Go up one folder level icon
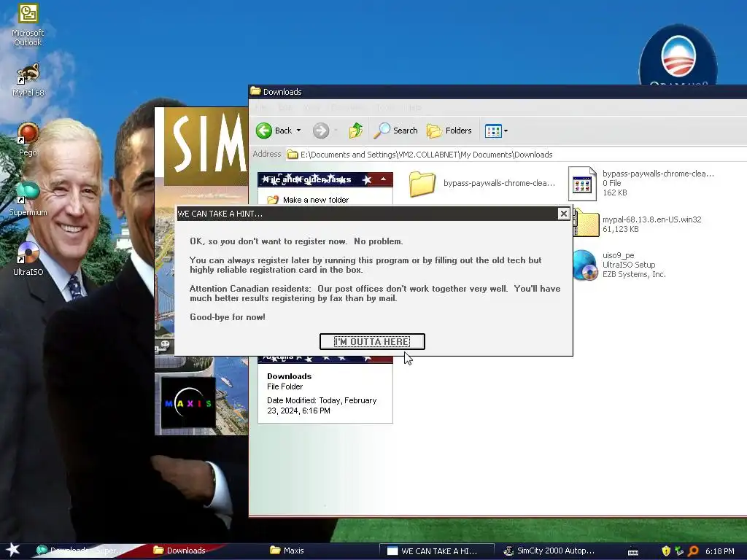 pyautogui.click(x=356, y=131)
